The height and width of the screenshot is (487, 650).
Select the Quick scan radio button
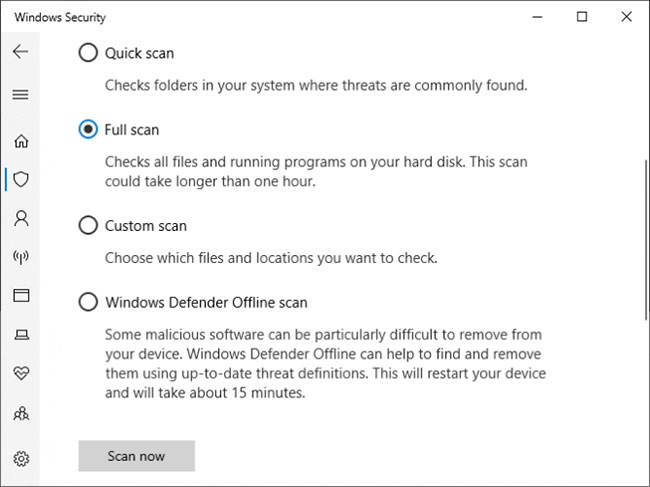tap(88, 53)
